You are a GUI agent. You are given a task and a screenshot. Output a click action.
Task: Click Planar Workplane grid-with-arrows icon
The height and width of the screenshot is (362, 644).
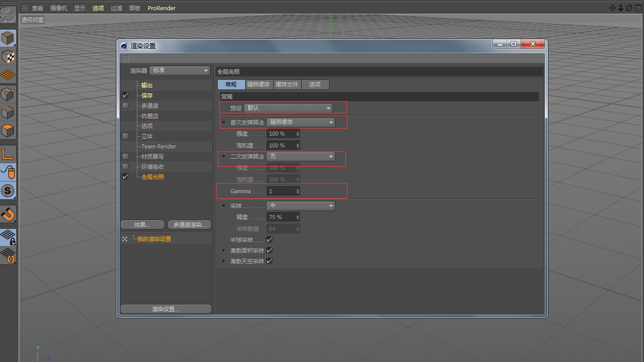coord(8,255)
